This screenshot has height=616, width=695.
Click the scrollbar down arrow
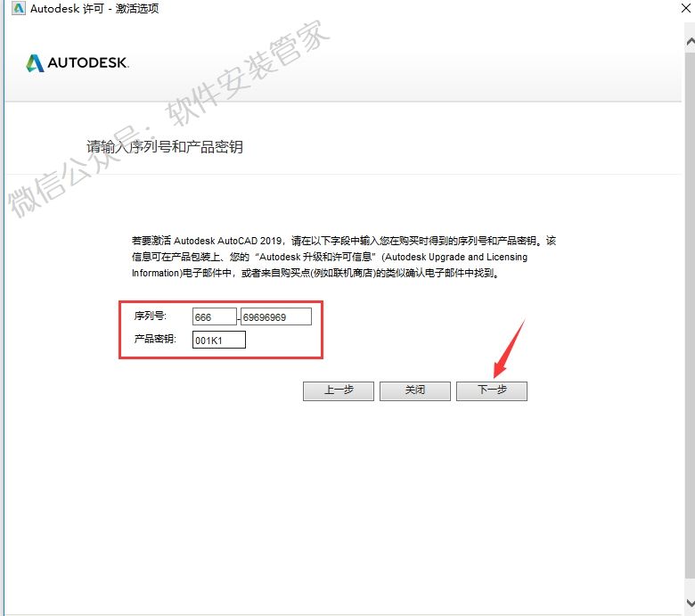691,603
